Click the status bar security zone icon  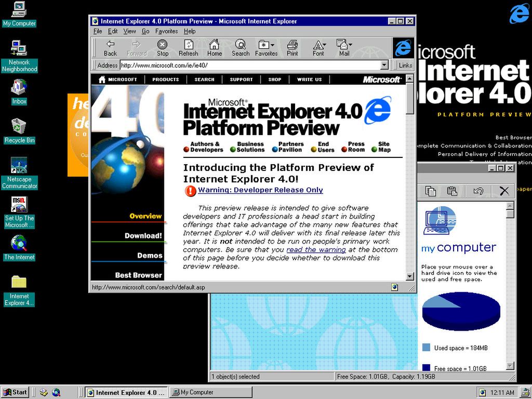[x=395, y=287]
